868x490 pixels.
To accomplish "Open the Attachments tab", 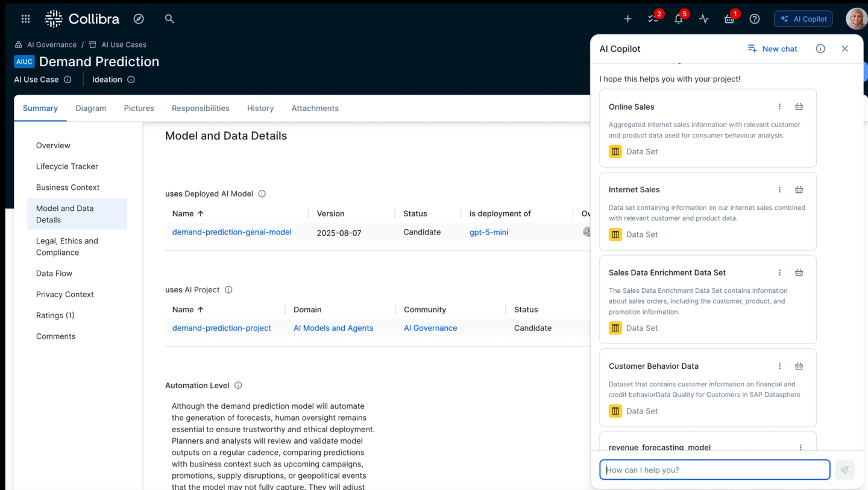I will [315, 108].
